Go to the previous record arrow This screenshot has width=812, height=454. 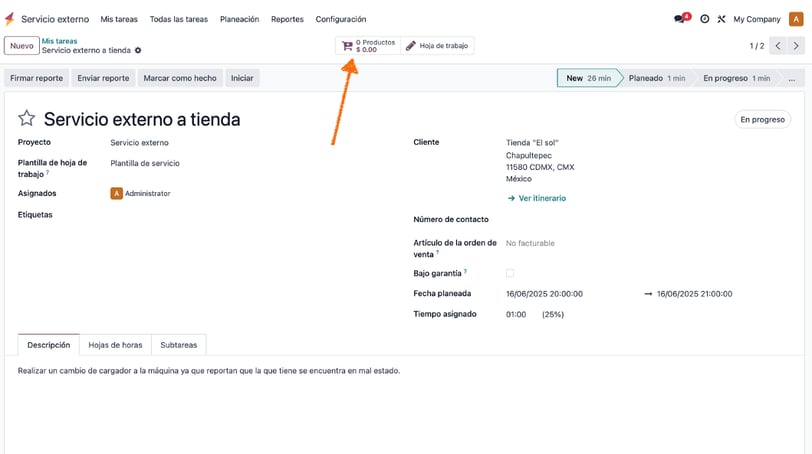pos(778,46)
